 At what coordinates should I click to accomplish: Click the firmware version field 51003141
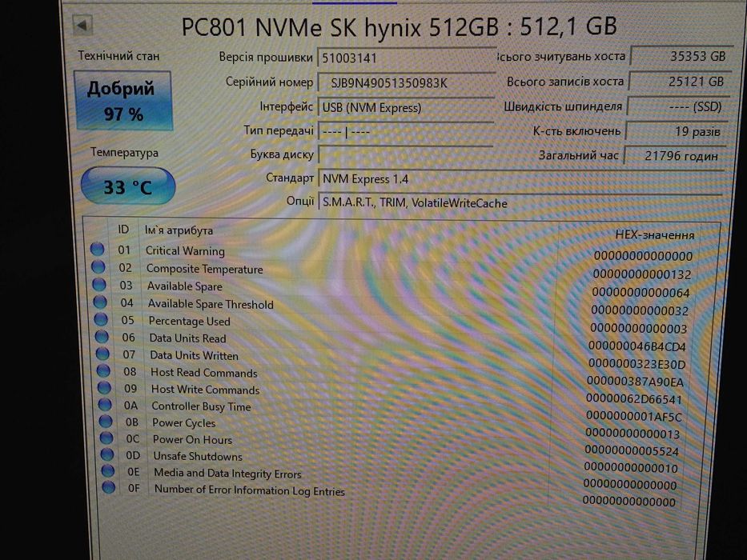[407, 58]
